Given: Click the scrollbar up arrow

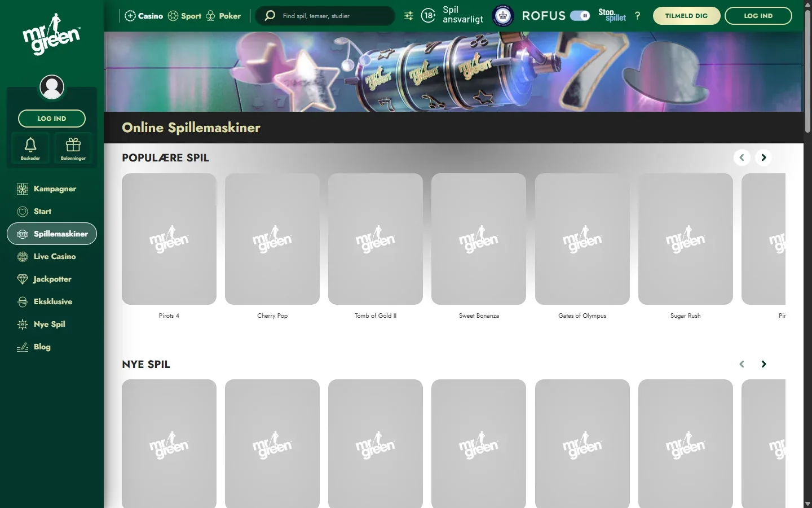Looking at the screenshot, I should pyautogui.click(x=807, y=4).
